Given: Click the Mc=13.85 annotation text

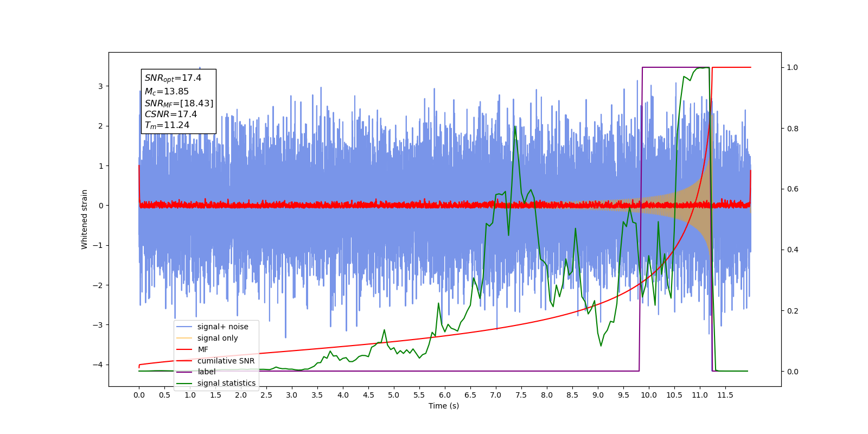Looking at the screenshot, I should coord(167,92).
